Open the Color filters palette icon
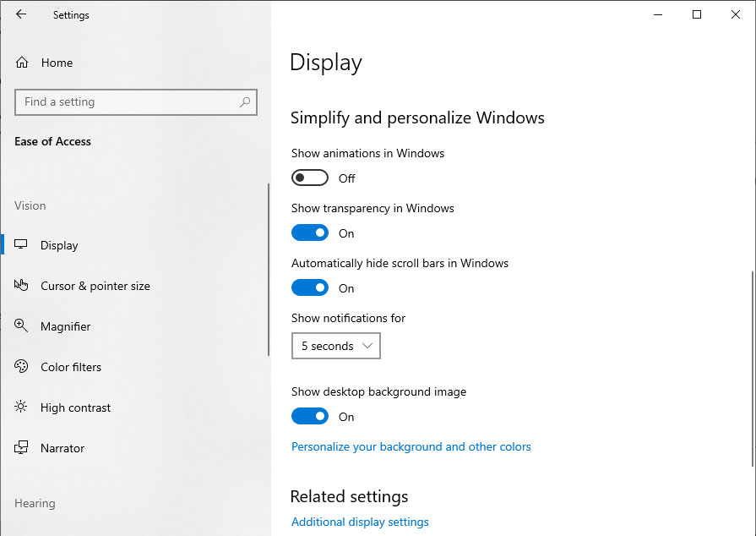This screenshot has width=756, height=536. 21,366
